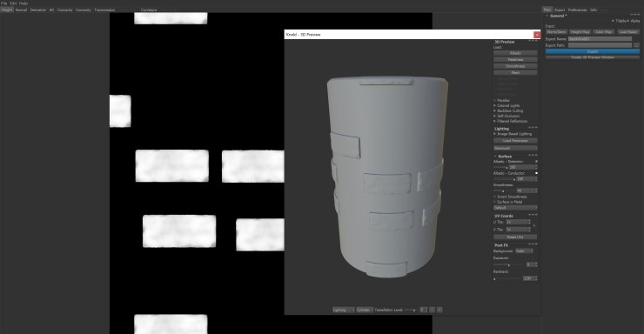The width and height of the screenshot is (644, 334).
Task: Enable the Parallax checkbox
Action: (494, 101)
